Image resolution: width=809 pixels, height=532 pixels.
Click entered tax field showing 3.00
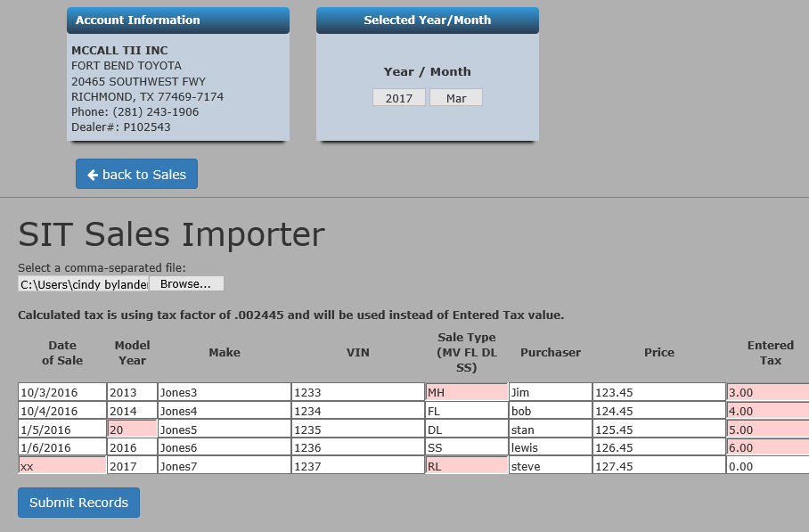[x=767, y=393]
